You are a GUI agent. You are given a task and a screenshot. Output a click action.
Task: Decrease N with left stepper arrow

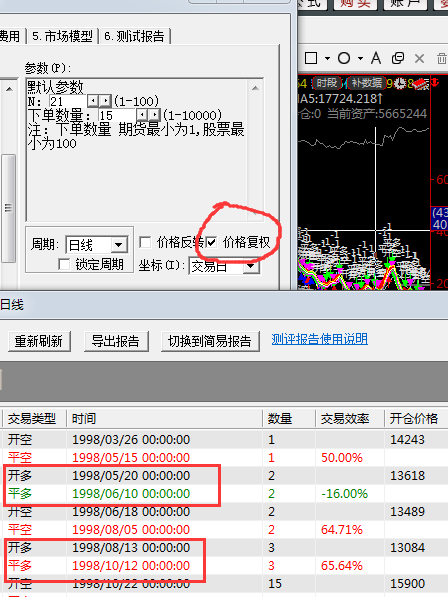[93, 101]
